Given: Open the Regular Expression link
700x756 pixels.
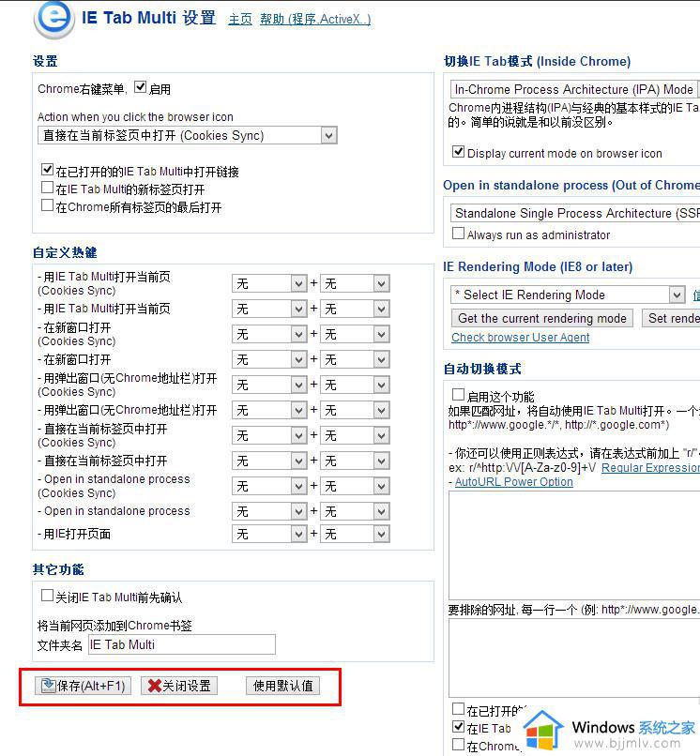Looking at the screenshot, I should [650, 468].
